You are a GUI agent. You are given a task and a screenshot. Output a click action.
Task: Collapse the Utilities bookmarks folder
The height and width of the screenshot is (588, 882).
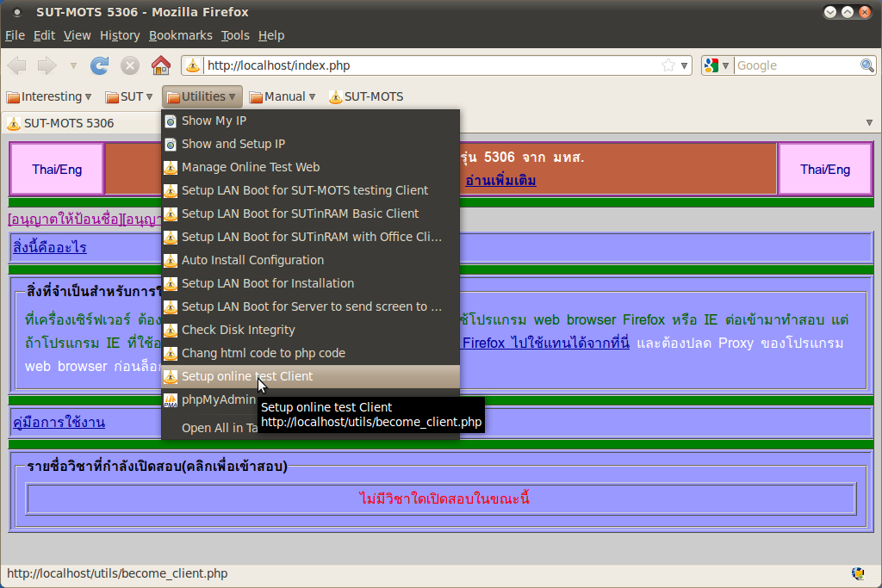tap(202, 96)
